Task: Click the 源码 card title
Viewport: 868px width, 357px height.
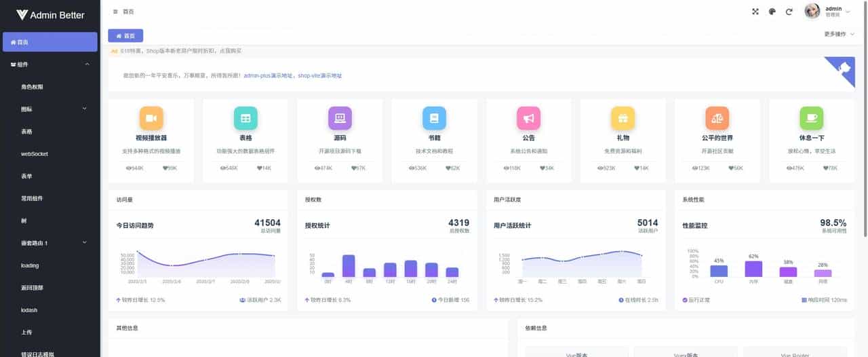Action: coord(340,138)
